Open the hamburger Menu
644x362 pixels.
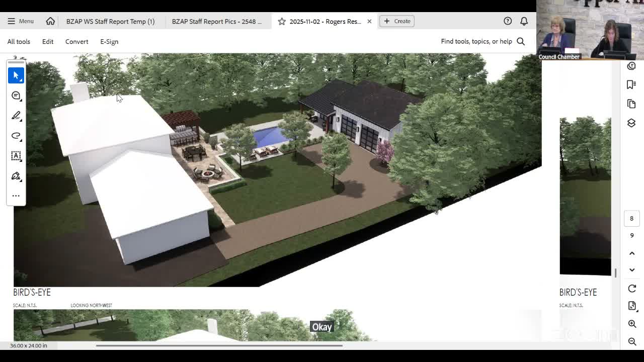pyautogui.click(x=21, y=21)
